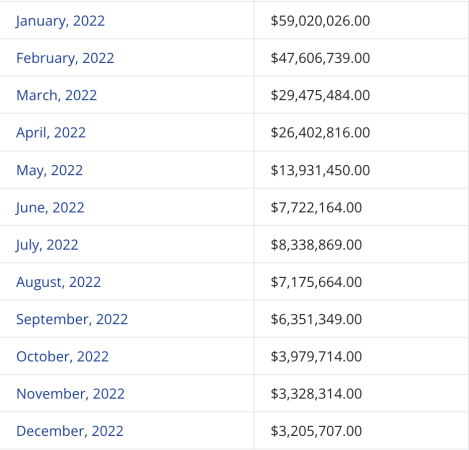Select the $59,020,026.00 amount cell
Viewport: 469px width, 450px height.
coord(361,20)
